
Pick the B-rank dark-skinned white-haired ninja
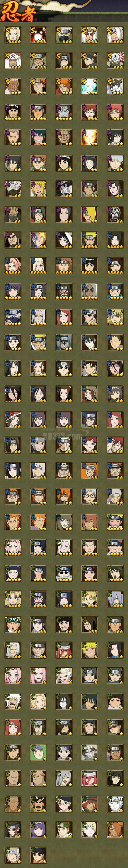point(90,291)
